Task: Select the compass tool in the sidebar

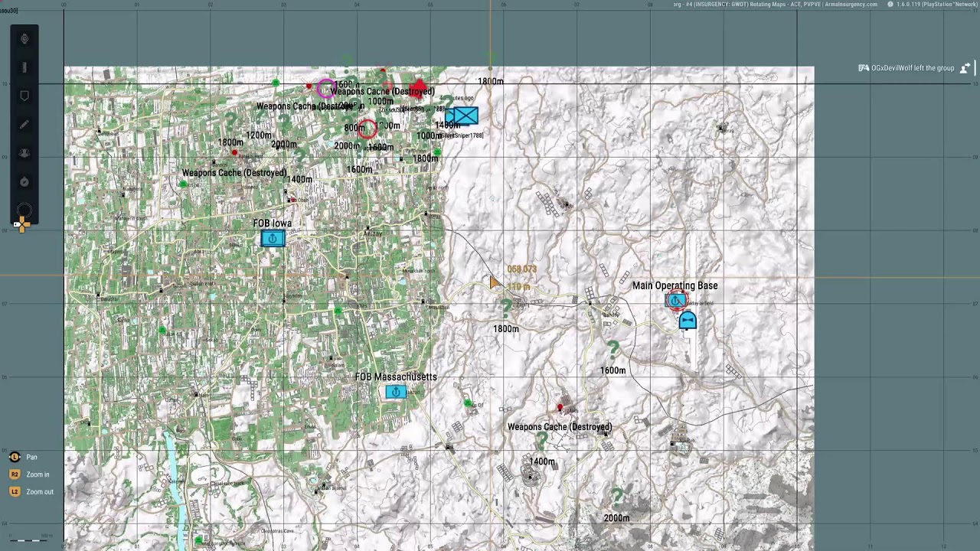Action: pyautogui.click(x=24, y=181)
